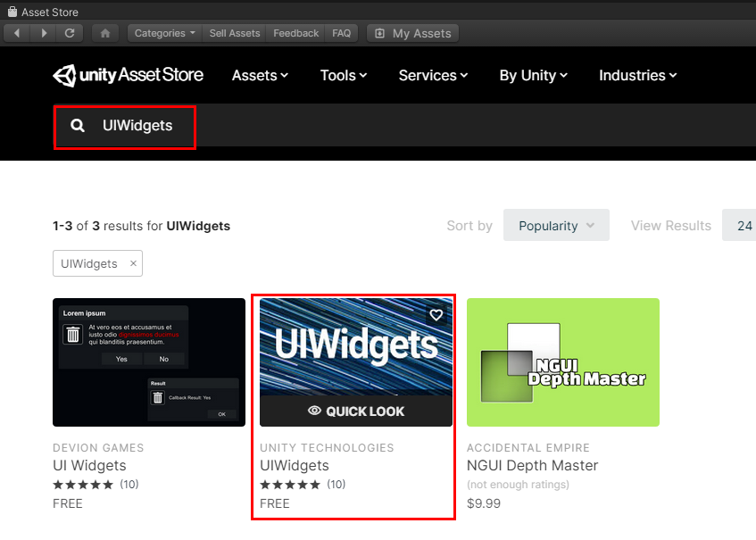Open the Tools menu
Viewport: 756px width, 540px height.
click(x=343, y=76)
